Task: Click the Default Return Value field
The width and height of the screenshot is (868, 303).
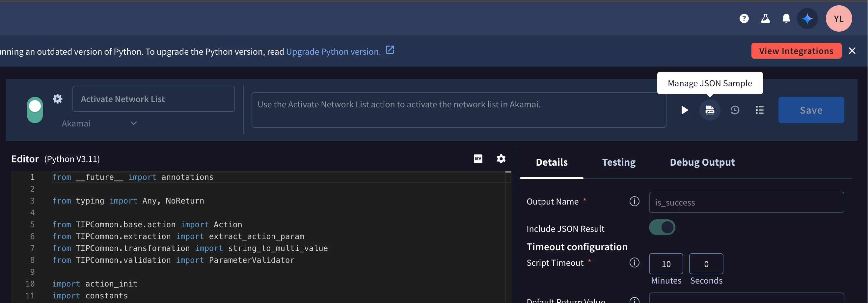Action: coord(746,298)
